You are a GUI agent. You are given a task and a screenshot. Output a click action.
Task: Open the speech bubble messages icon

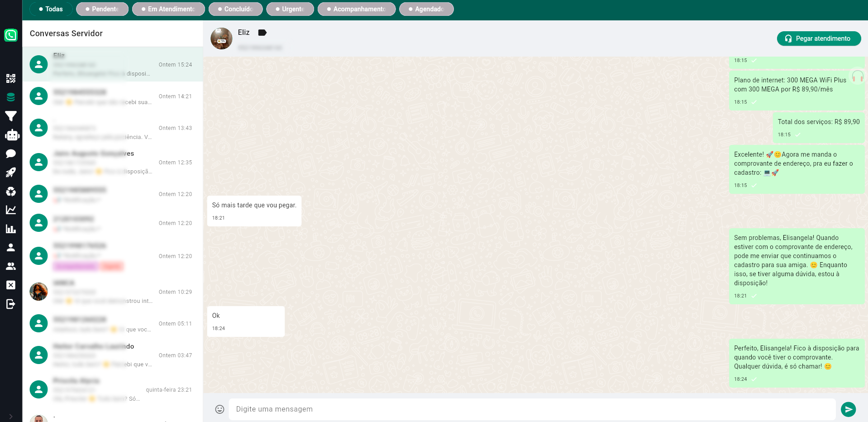pyautogui.click(x=11, y=154)
